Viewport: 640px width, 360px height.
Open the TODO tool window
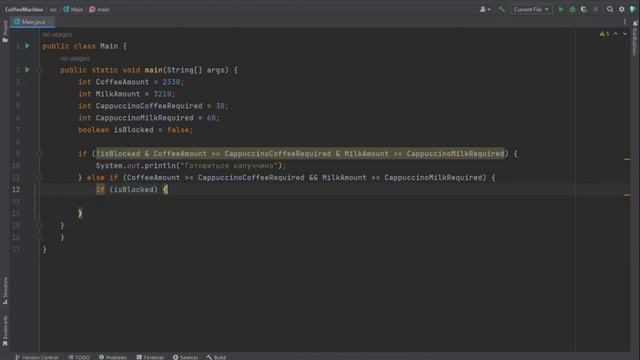coord(79,357)
